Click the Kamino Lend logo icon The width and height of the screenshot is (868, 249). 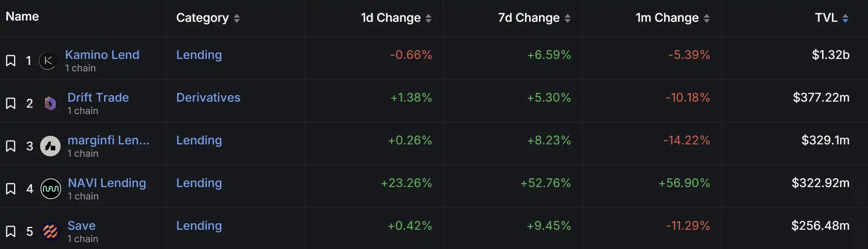48,61
